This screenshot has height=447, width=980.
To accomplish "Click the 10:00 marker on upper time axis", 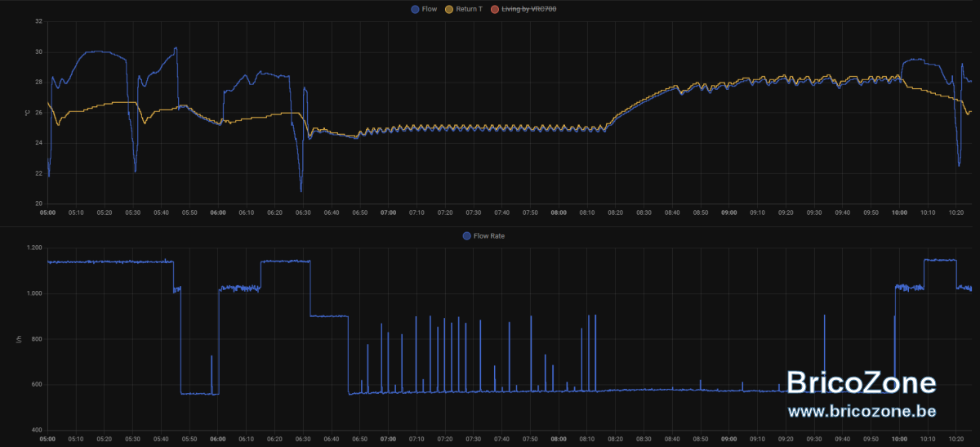I will click(899, 212).
